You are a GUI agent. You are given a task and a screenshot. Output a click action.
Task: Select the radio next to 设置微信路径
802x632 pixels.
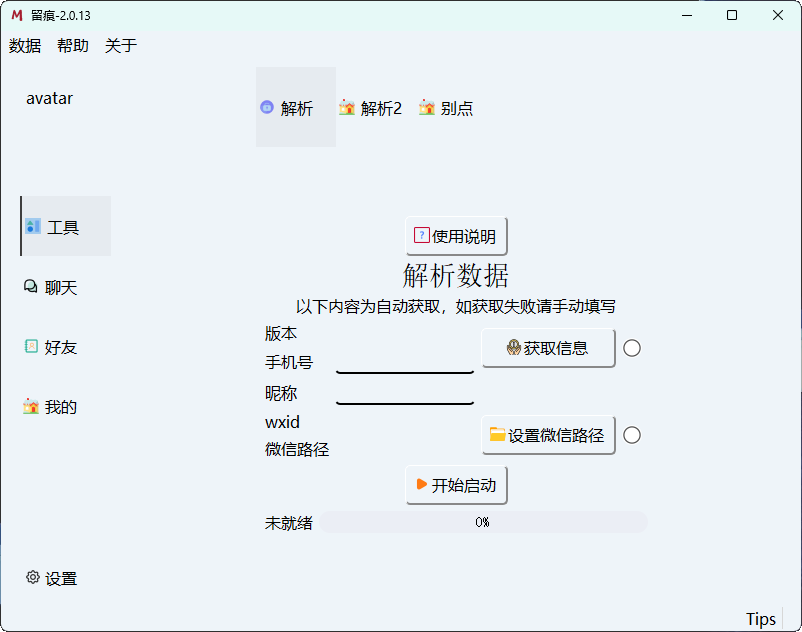pos(631,435)
